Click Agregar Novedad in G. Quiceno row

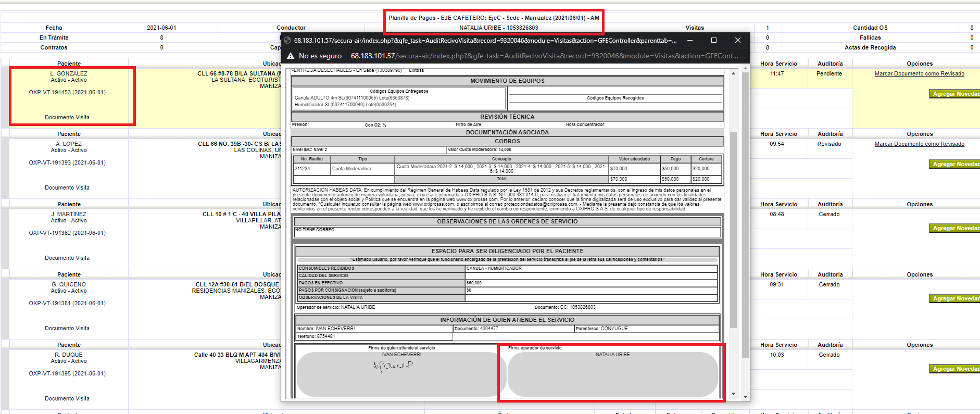coord(955,298)
